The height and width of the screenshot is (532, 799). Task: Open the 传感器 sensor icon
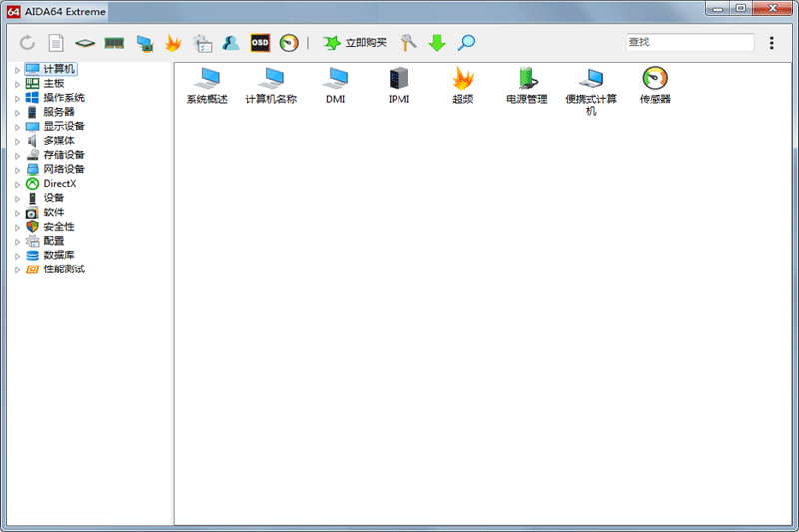655,79
